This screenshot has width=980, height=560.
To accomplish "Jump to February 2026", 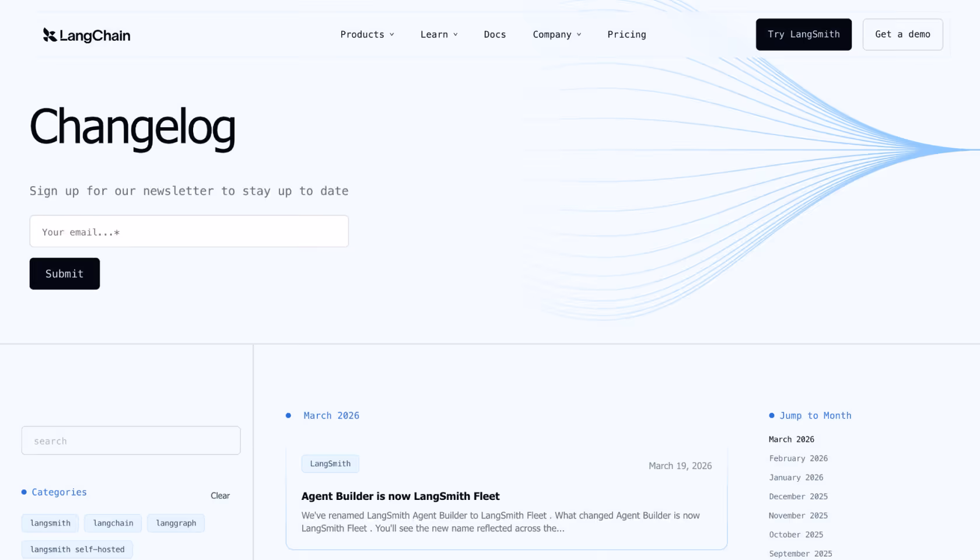I will point(798,459).
